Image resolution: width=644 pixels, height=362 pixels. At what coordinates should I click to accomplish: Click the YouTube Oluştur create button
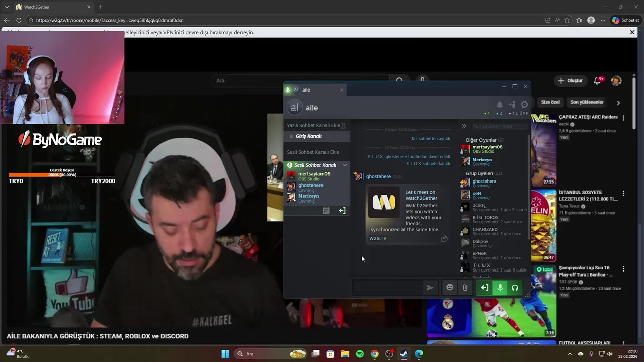coord(571,81)
